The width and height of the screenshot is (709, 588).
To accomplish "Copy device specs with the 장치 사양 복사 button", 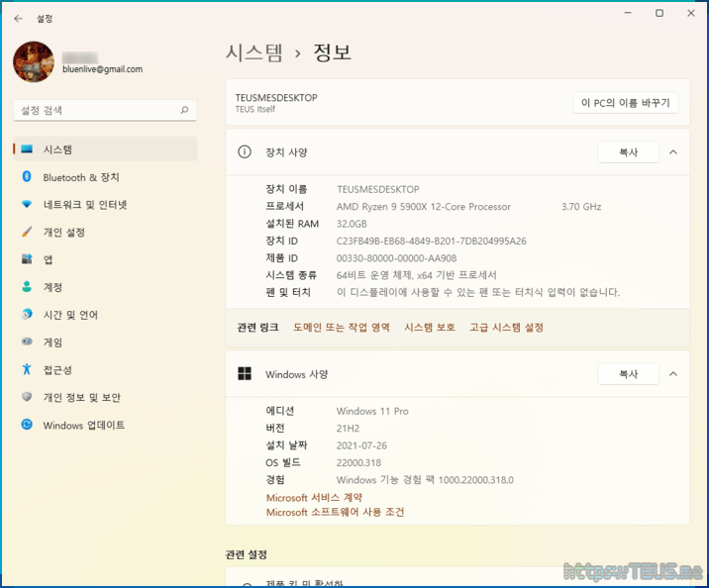I will point(628,152).
